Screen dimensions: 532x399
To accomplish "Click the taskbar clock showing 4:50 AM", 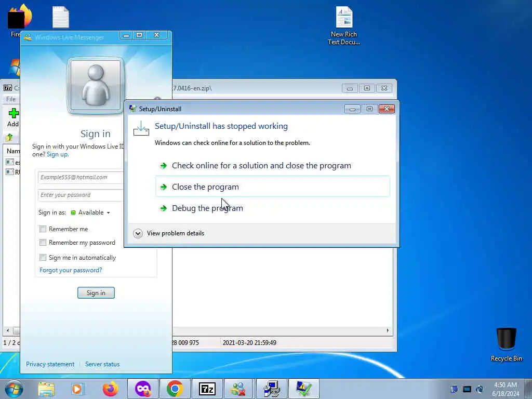I will point(506,389).
